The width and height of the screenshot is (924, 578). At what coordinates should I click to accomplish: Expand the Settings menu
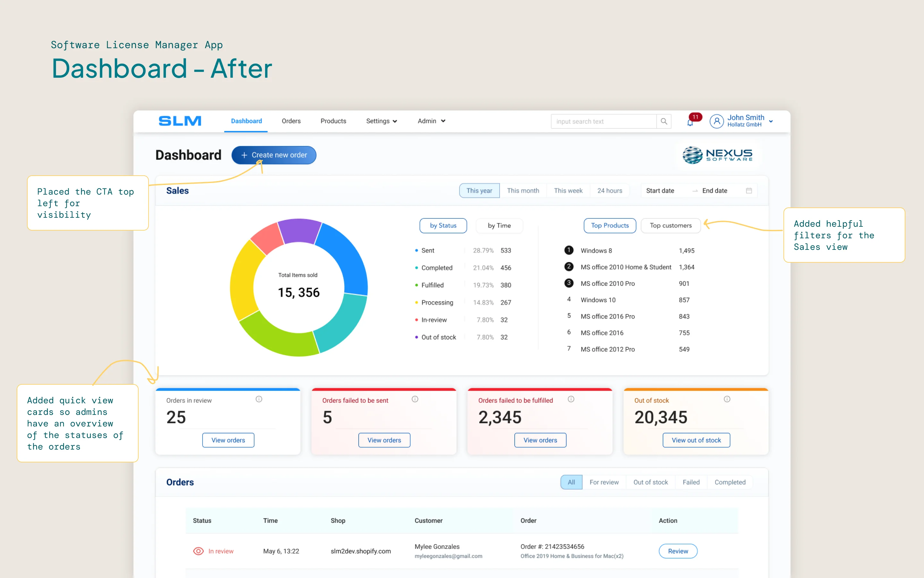(381, 121)
